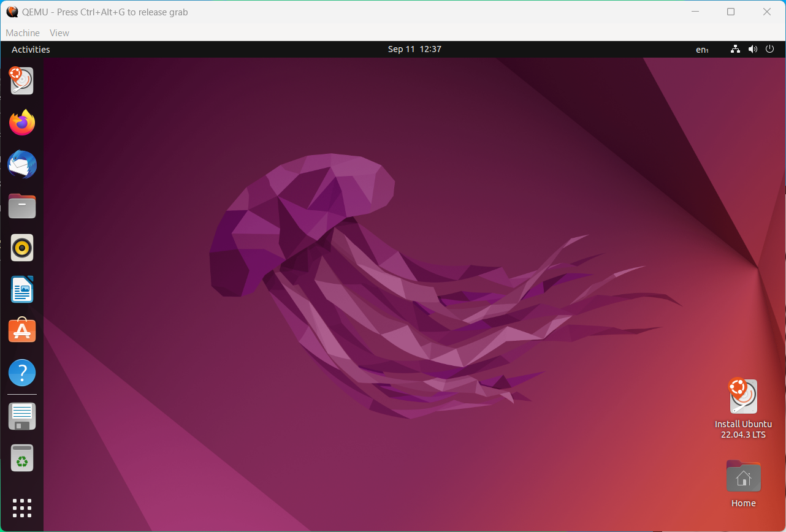
Task: Select the Home label on desktop
Action: (743, 503)
